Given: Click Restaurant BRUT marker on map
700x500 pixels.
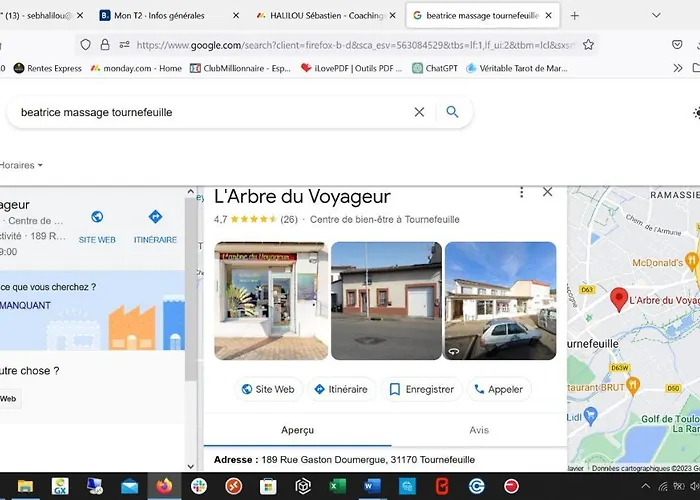Looking at the screenshot, I should 633,386.
